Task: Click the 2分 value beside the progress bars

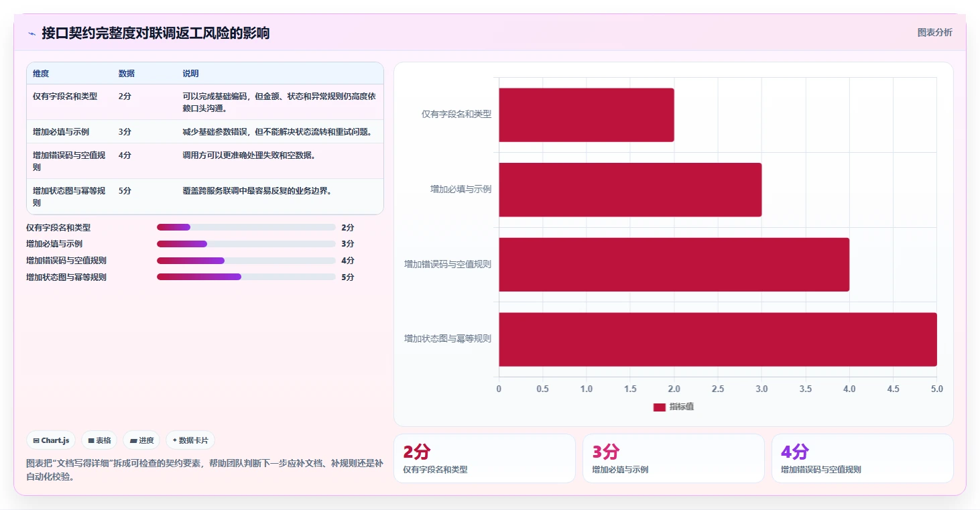Action: pos(347,227)
